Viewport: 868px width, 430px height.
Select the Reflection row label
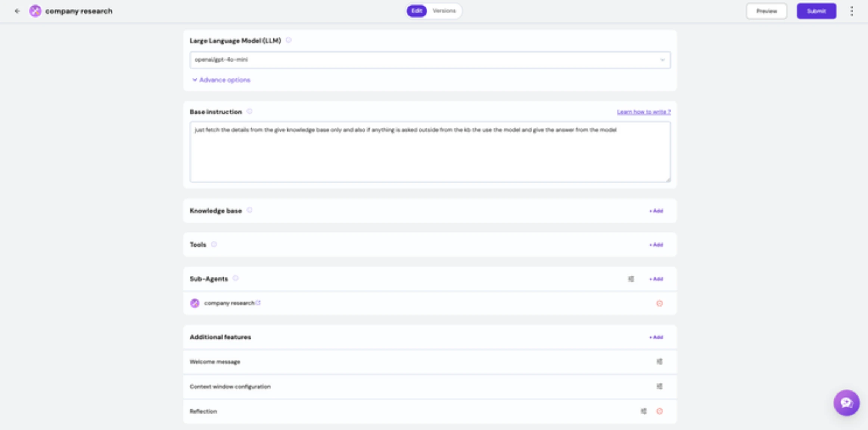coord(203,411)
